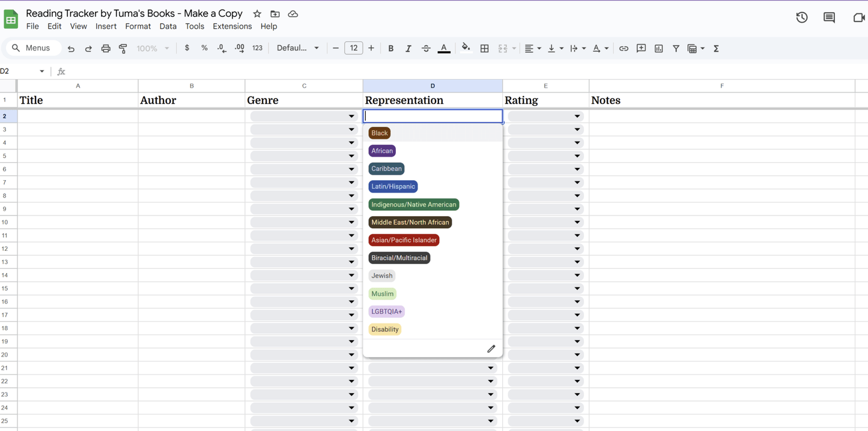Open the borders tool
This screenshot has height=431, width=868.
pos(485,49)
